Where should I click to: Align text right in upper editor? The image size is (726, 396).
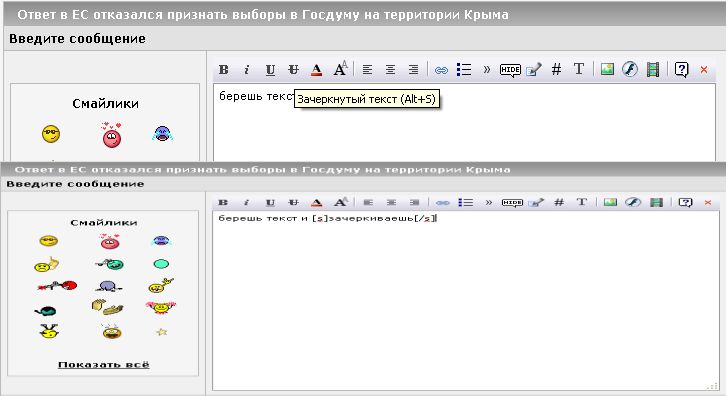(413, 69)
